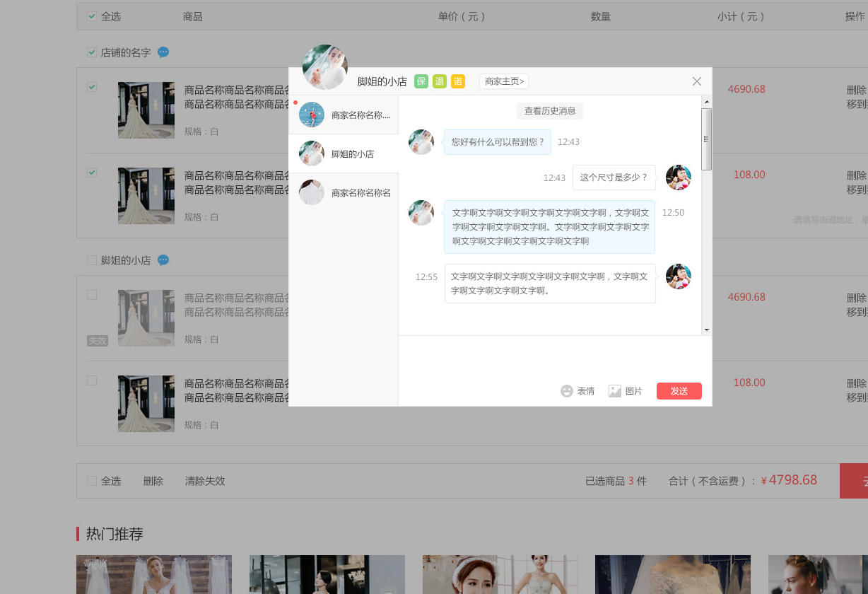
Task: Toggle the 脚姐的小店 store checkbox in cart
Action: (x=92, y=260)
